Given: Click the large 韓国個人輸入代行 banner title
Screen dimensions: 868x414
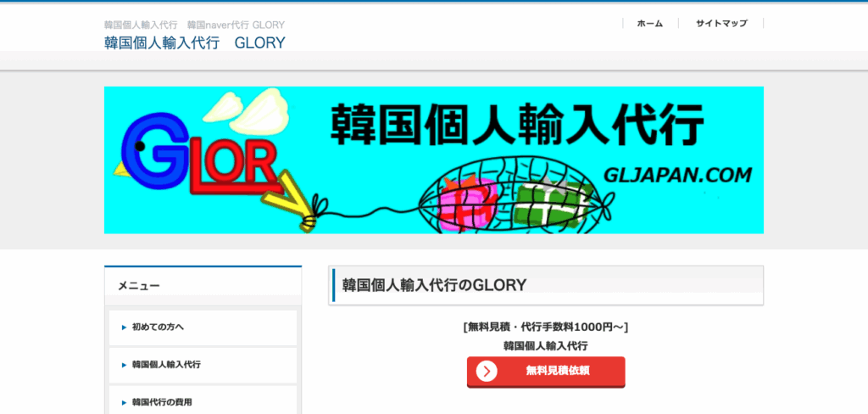Looking at the screenshot, I should (517, 124).
